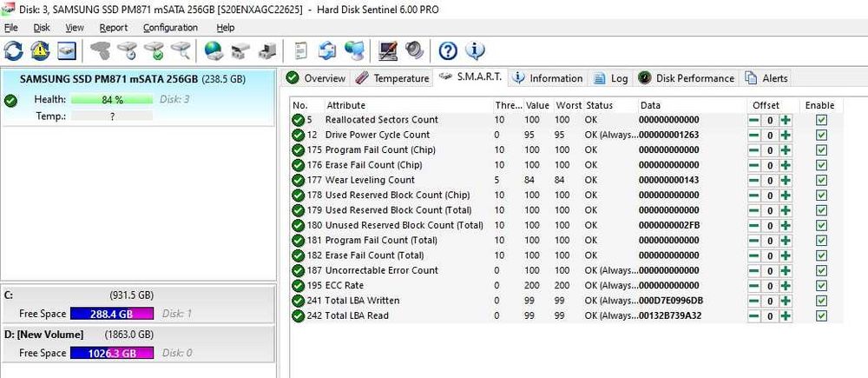Click the disk with blocks toolbar icon
The height and width of the screenshot is (378, 868).
point(240,51)
